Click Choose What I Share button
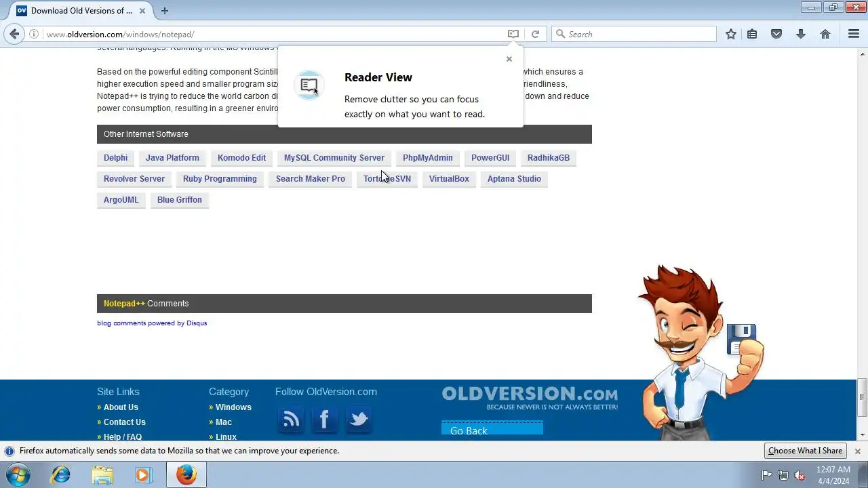This screenshot has width=868, height=488. point(806,451)
